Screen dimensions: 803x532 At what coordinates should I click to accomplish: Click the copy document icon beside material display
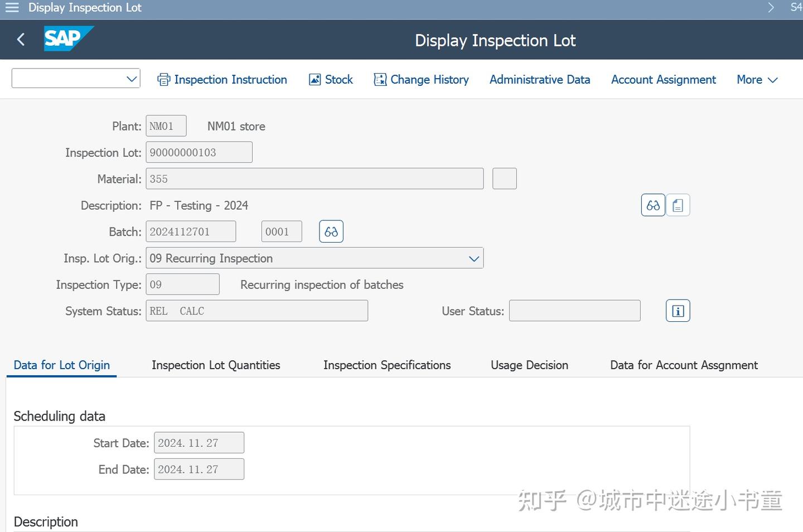click(x=678, y=205)
